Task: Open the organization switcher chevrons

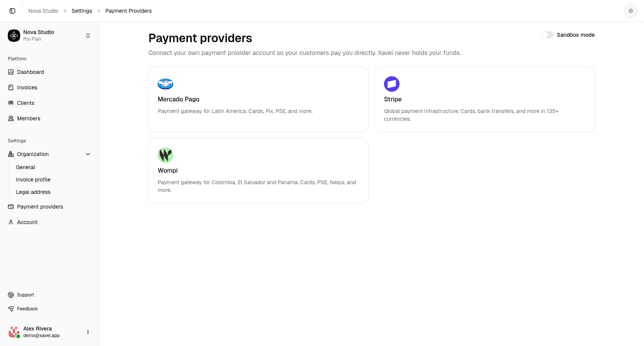Action: pos(88,36)
